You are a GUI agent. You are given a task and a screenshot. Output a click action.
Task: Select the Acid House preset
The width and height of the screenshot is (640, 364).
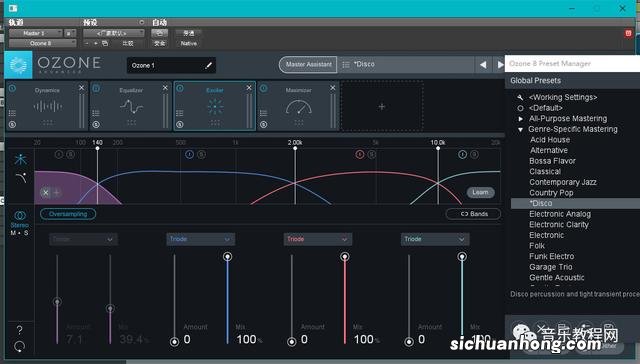[x=550, y=140]
